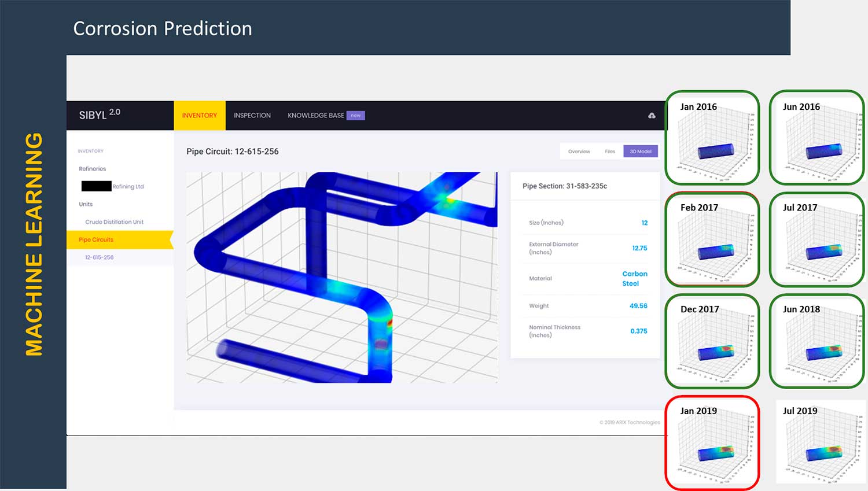Select the red-outlined Jan 2019 thumbnail
Viewport: 868px width, 491px height.
pyautogui.click(x=712, y=443)
